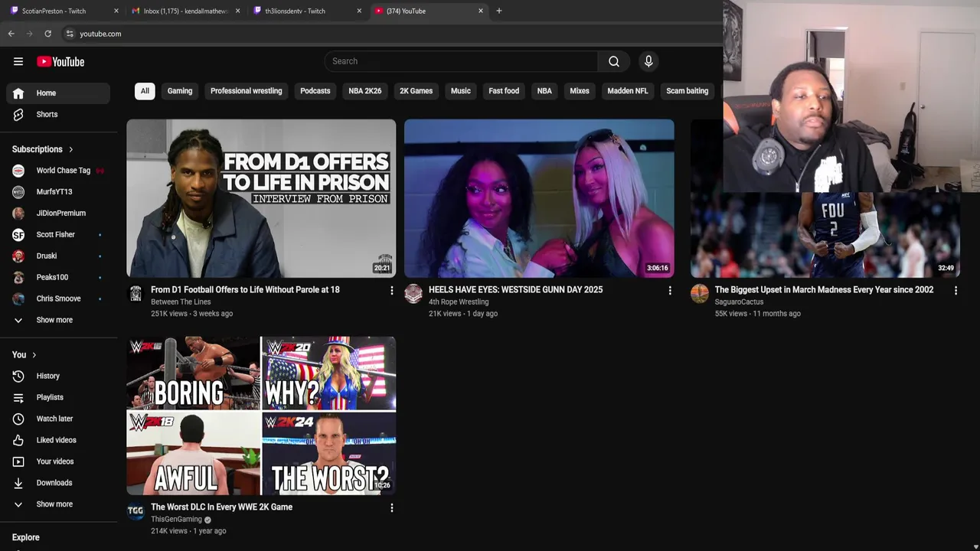Select the Madden NFL filter chip

(x=628, y=91)
